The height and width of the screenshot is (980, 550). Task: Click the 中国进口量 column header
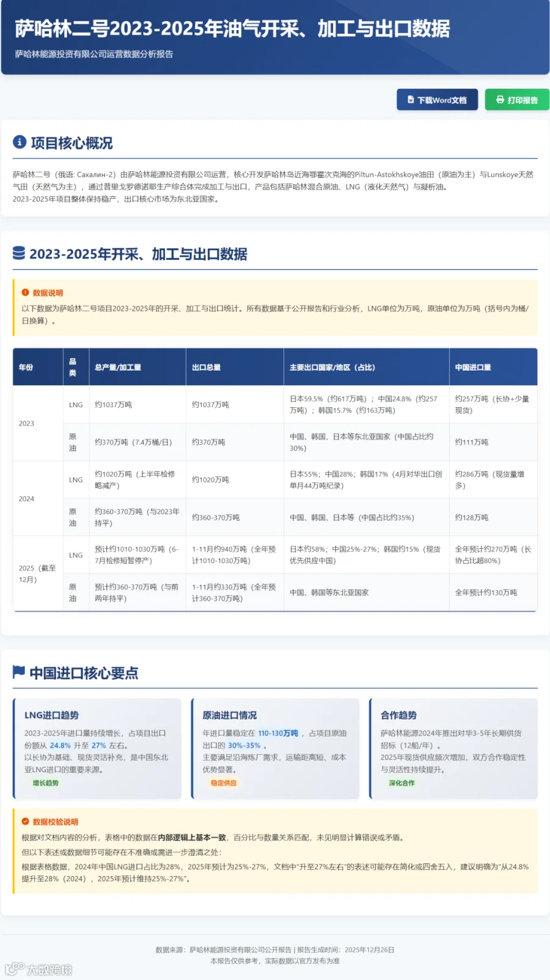point(493,367)
